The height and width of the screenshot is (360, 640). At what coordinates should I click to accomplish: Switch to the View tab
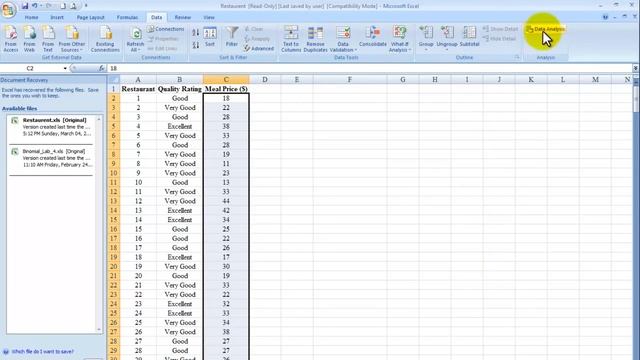pos(209,18)
